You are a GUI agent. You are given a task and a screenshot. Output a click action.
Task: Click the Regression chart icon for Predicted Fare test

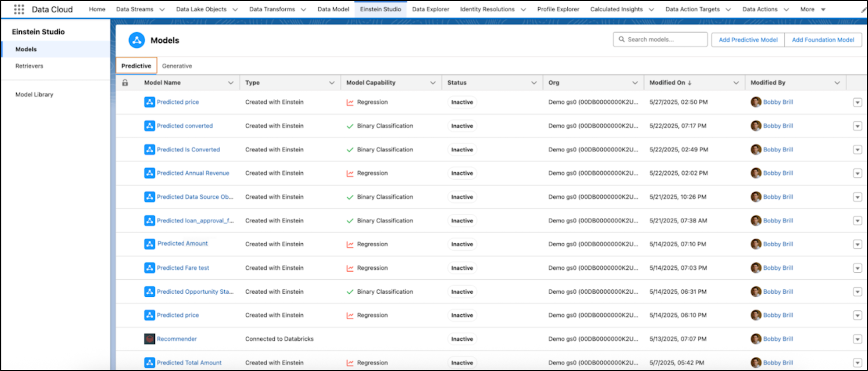pos(350,268)
